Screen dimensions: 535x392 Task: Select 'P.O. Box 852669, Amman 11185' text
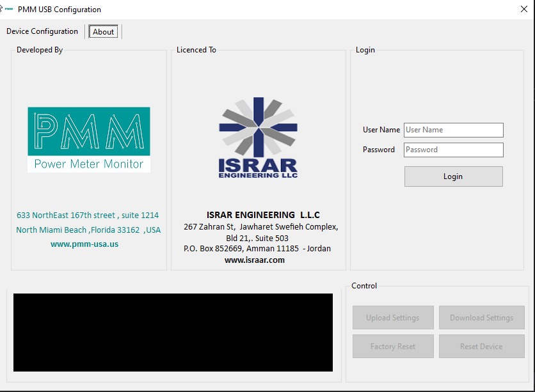tap(241, 249)
